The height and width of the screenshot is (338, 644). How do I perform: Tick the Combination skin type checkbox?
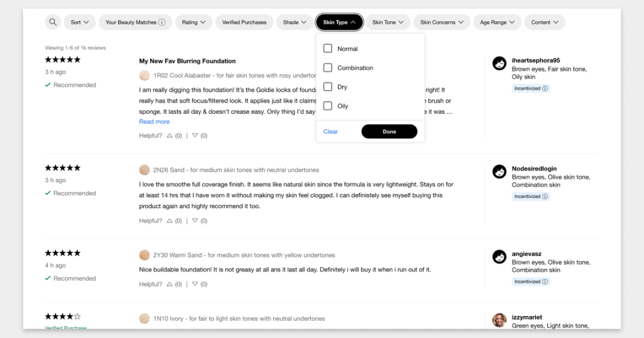pos(328,68)
